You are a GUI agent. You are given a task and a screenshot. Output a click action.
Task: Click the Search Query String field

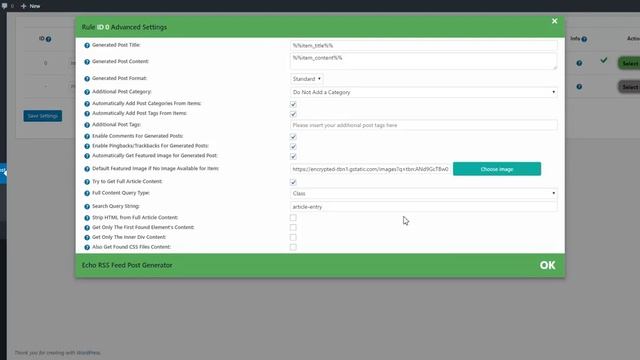(424, 207)
